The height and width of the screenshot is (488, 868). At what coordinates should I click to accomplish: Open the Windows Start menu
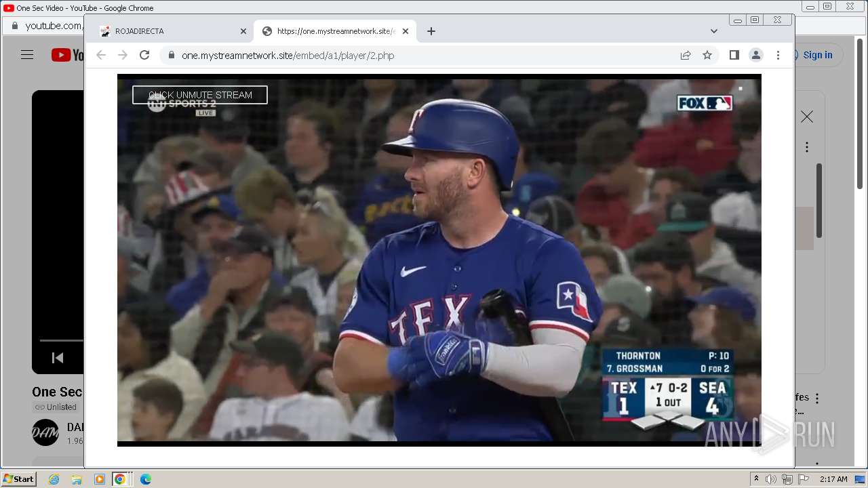tap(19, 479)
